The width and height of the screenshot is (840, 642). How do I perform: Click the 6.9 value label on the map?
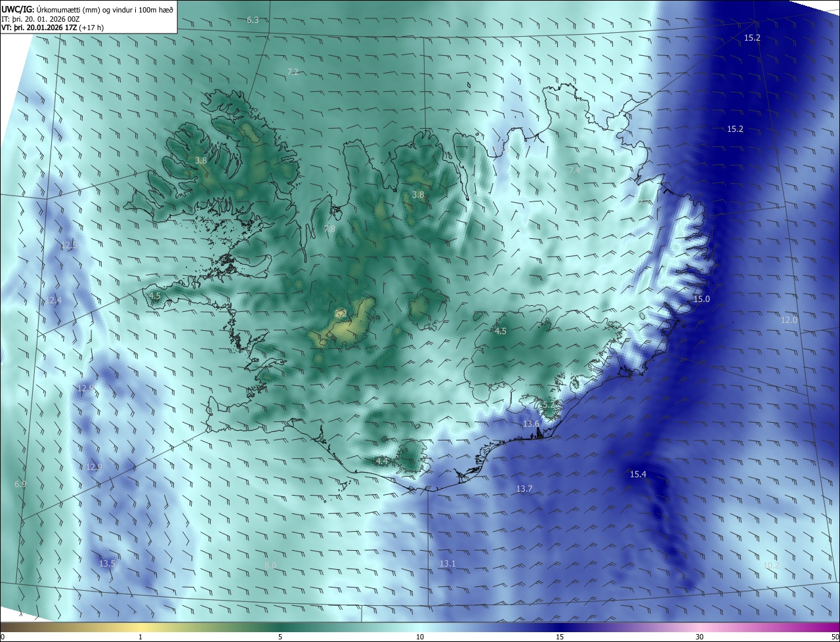tap(20, 484)
